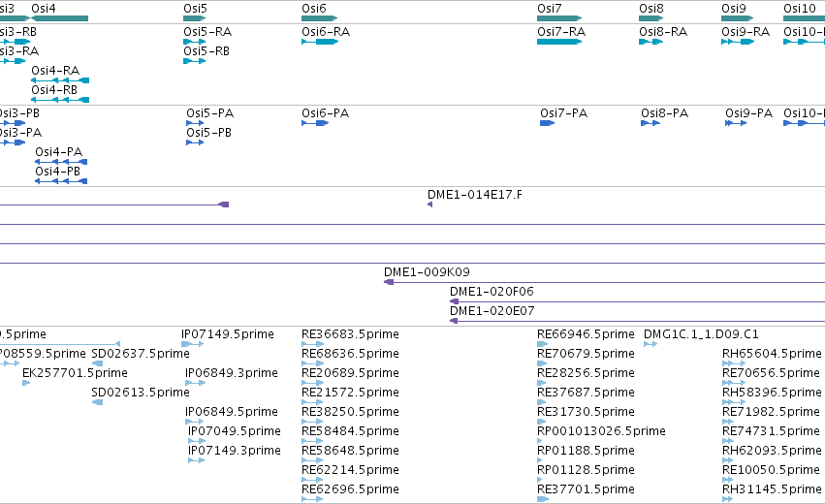
Task: Click the Osi9-PA protein label
Action: coord(748,113)
